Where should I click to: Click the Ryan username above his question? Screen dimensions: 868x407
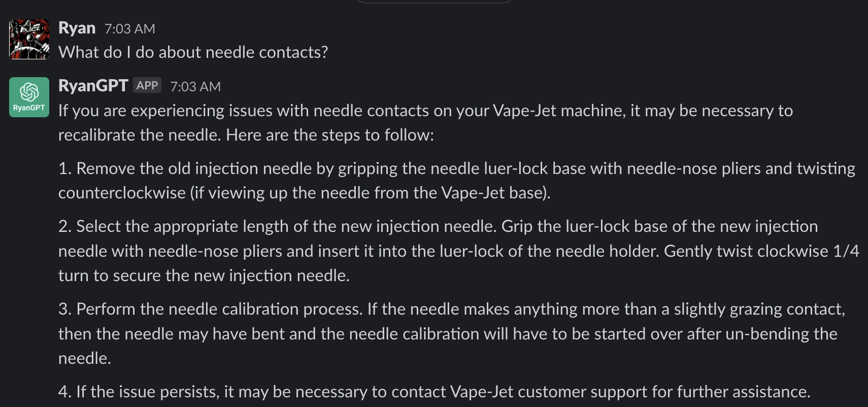(x=77, y=28)
